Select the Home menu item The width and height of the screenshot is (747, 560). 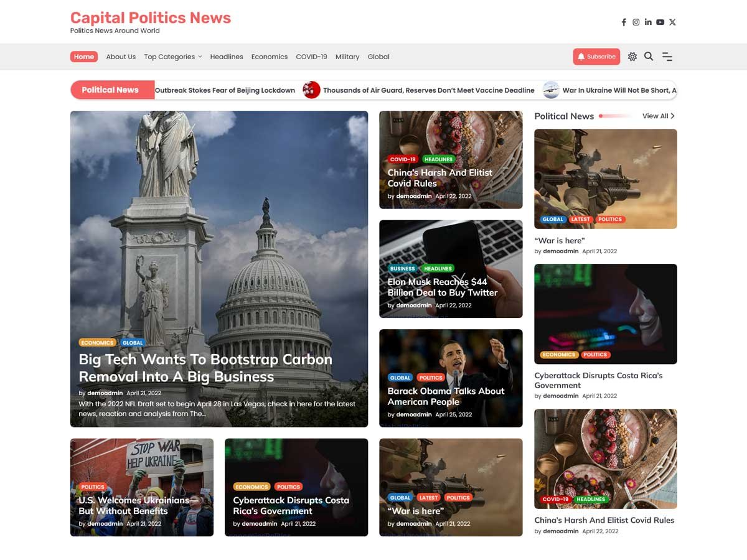pos(84,57)
